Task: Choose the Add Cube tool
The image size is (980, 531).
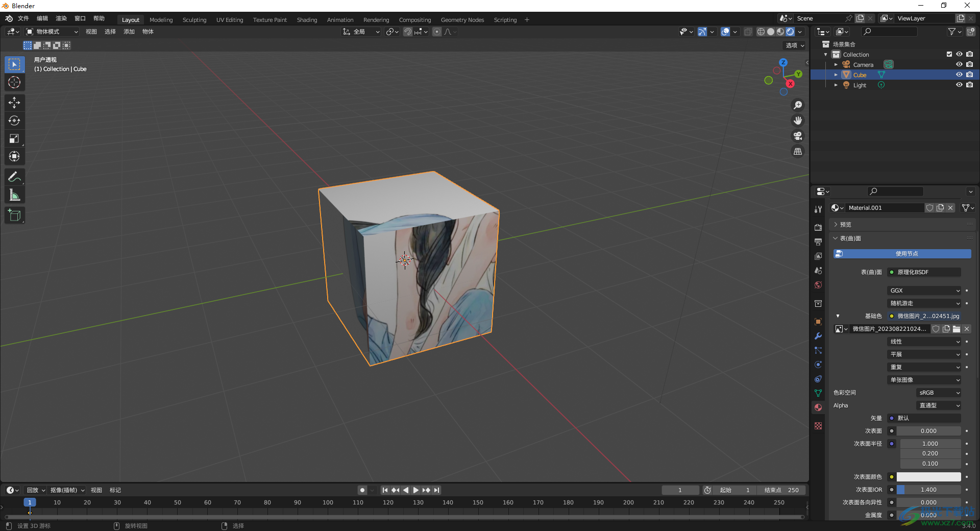Action: pos(14,215)
